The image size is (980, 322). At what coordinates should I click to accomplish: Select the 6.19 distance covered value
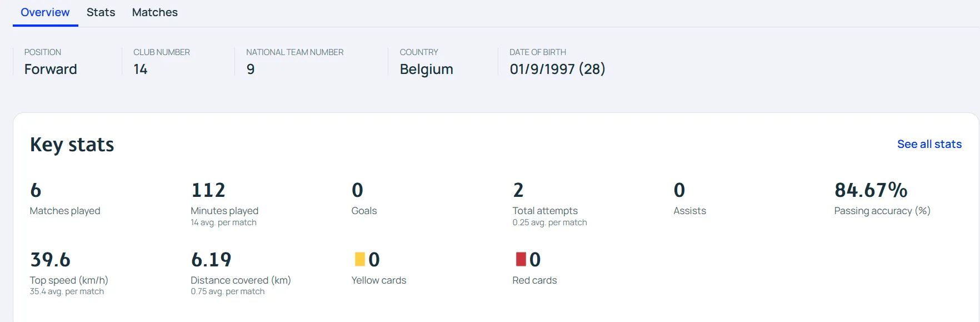[211, 260]
